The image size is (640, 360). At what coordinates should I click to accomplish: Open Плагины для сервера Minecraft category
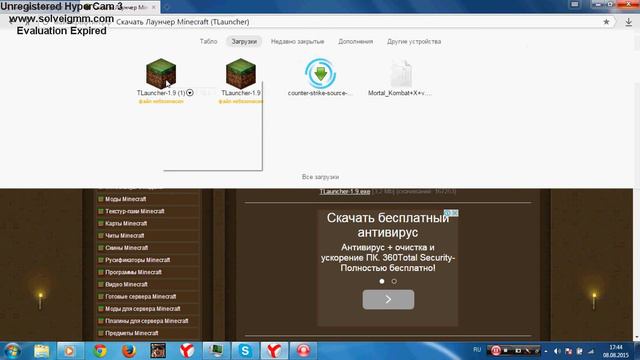pyautogui.click(x=147, y=321)
